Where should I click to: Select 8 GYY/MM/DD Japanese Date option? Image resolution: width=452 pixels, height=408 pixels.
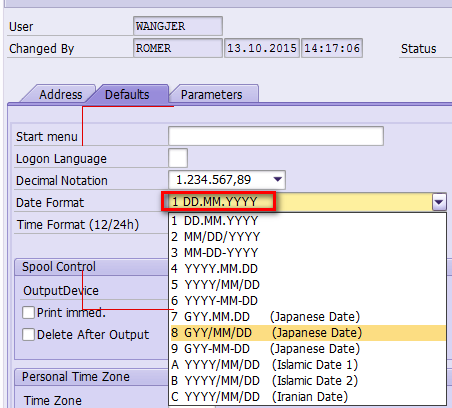coord(308,333)
